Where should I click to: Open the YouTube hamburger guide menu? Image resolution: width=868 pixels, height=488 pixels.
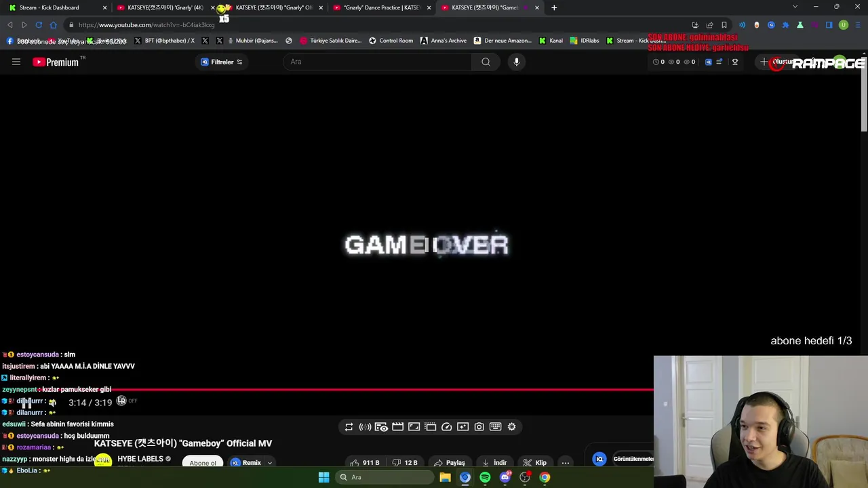tap(16, 62)
